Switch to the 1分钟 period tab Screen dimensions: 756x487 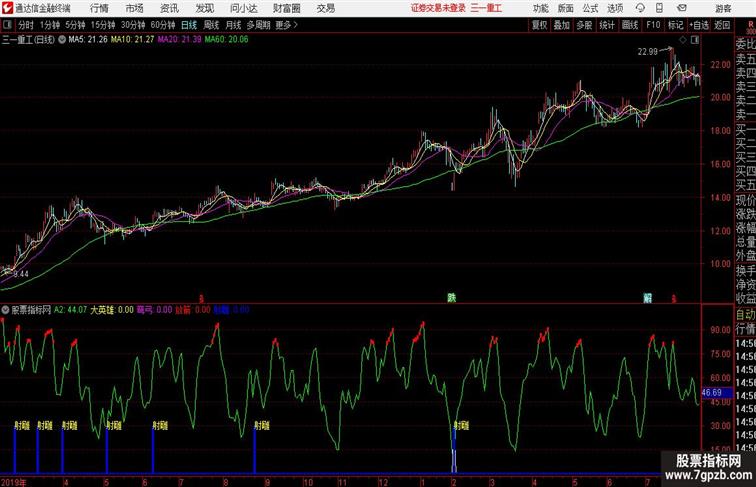(49, 25)
